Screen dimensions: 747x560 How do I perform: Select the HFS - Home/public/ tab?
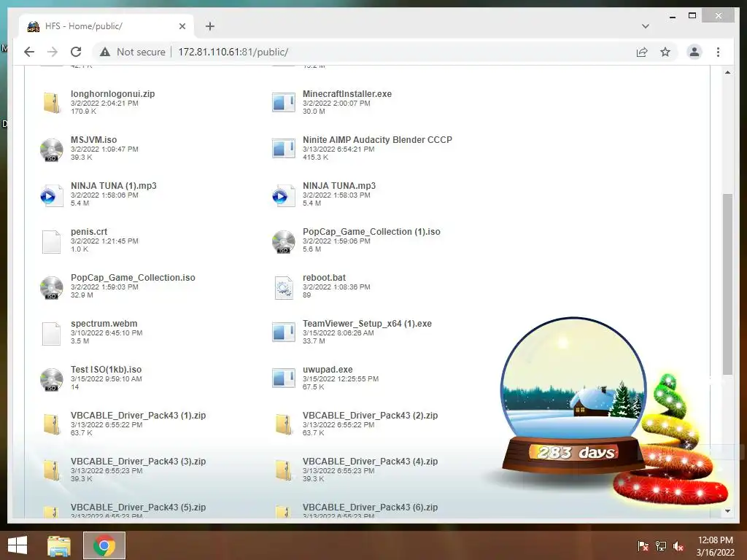[107, 26]
